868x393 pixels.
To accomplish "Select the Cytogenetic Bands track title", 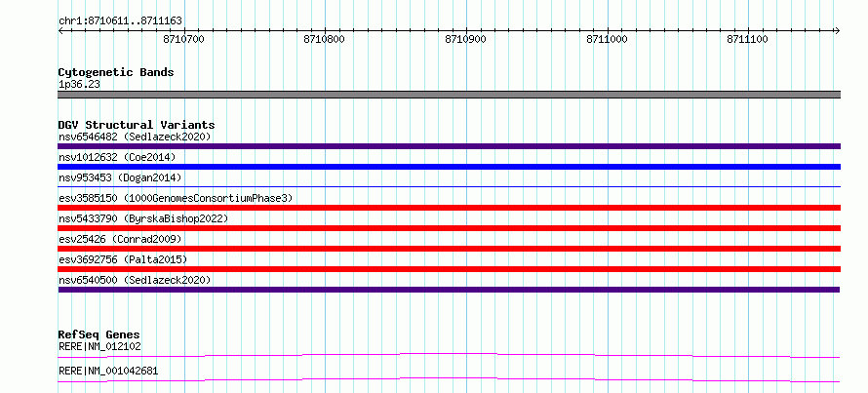I will [x=116, y=72].
